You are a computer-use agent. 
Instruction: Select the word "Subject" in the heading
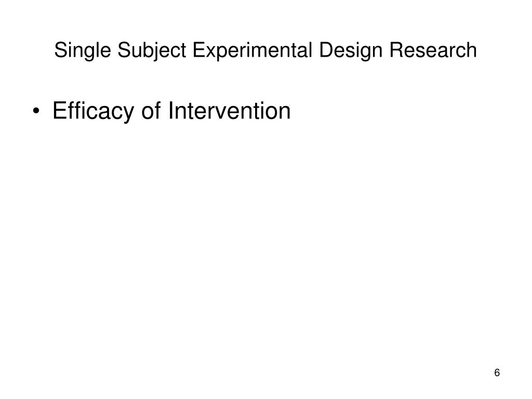(152, 50)
